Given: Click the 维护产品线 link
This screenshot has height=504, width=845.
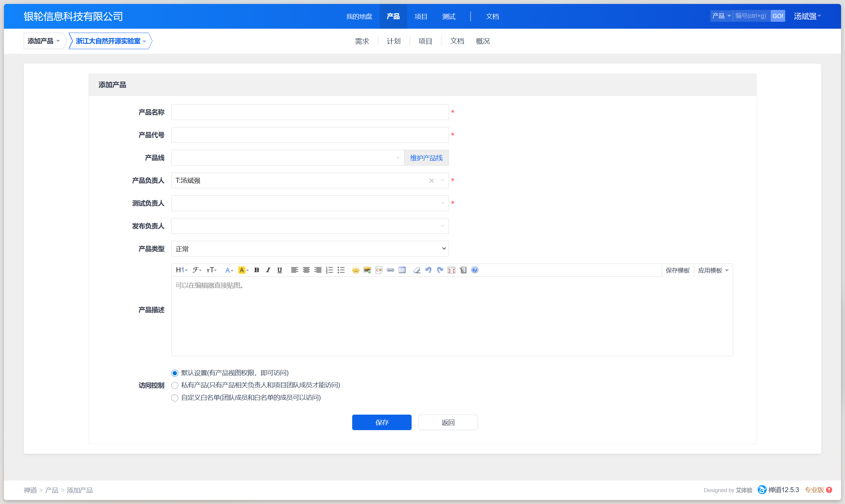Looking at the screenshot, I should point(426,158).
